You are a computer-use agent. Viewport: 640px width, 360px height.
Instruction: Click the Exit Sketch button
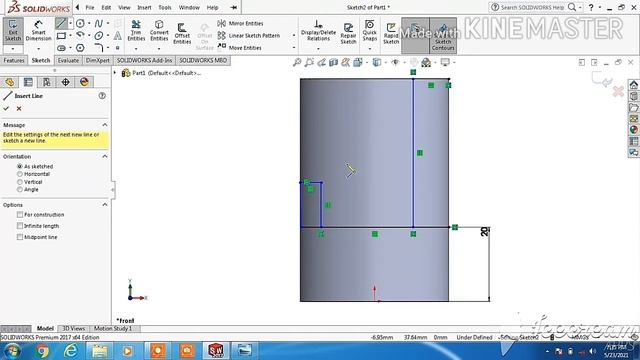[13, 31]
